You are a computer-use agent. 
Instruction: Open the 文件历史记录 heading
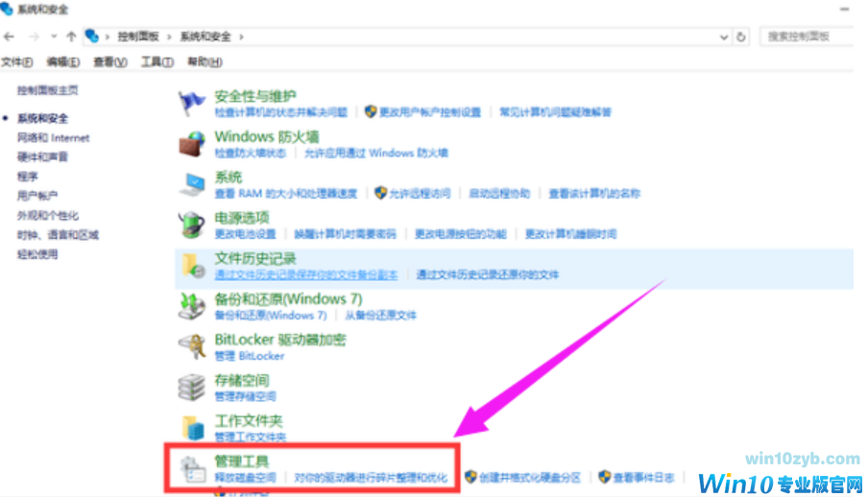pos(255,258)
